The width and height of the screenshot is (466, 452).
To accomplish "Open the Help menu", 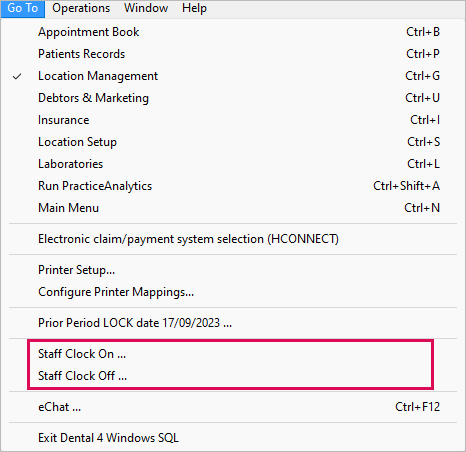I will (194, 8).
